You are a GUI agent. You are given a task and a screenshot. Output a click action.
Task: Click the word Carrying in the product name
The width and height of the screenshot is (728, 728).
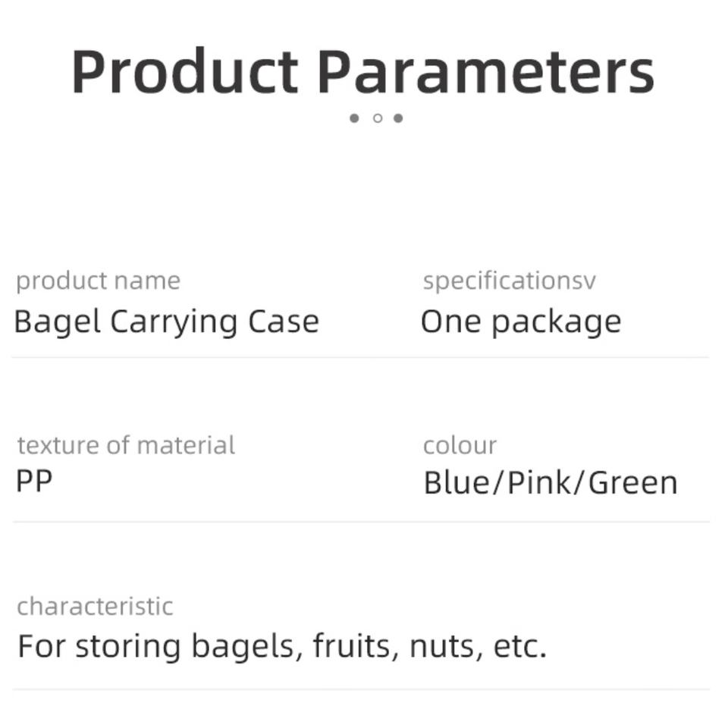pos(174,322)
